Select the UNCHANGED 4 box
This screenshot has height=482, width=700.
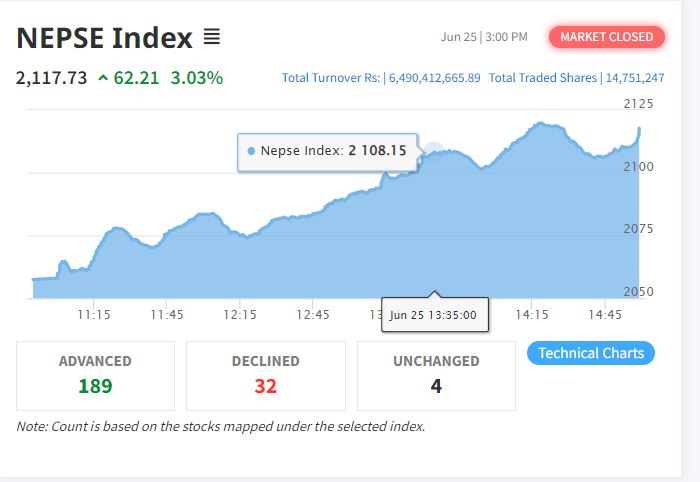(x=436, y=376)
